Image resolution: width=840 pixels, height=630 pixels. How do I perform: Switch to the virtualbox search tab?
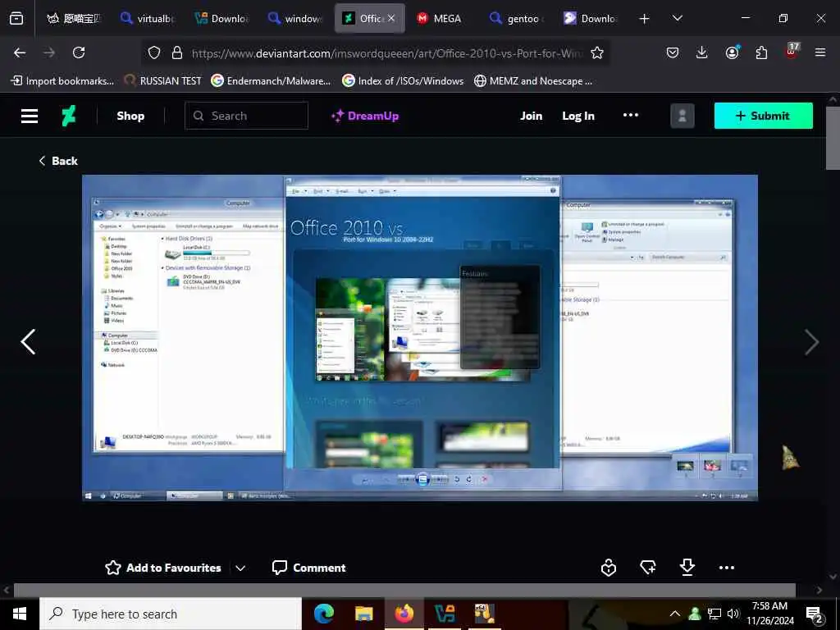coord(147,18)
